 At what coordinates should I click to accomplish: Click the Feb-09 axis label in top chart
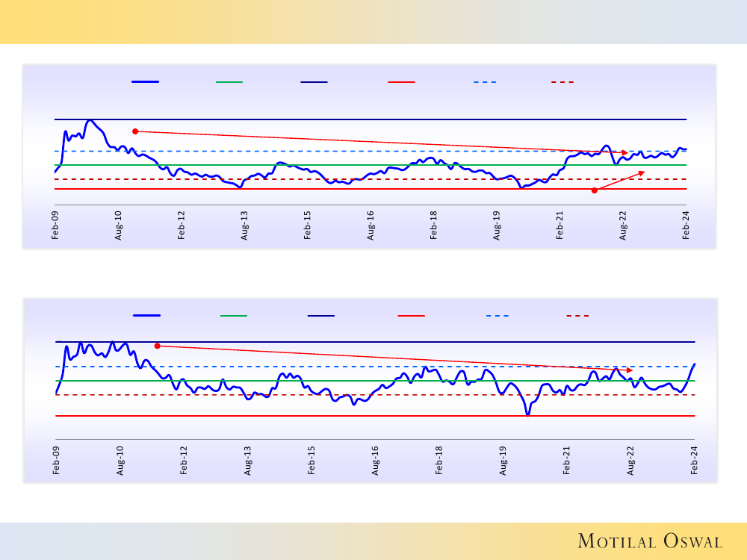click(55, 225)
